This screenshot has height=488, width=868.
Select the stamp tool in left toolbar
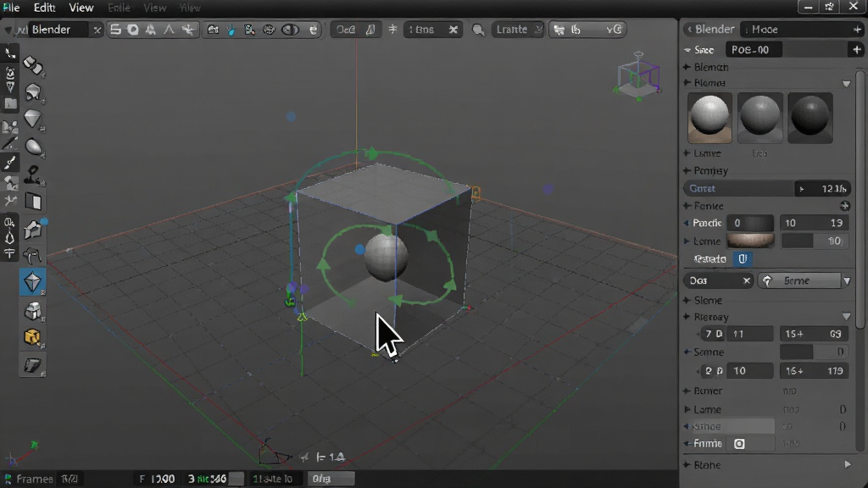[x=33, y=175]
